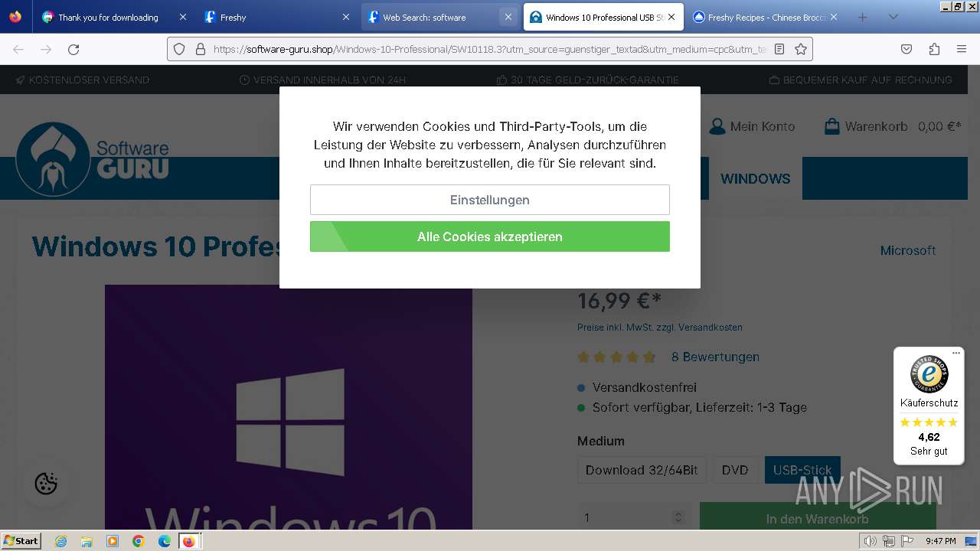The image size is (980, 551).
Task: Open Mein Konto account link
Action: click(752, 126)
